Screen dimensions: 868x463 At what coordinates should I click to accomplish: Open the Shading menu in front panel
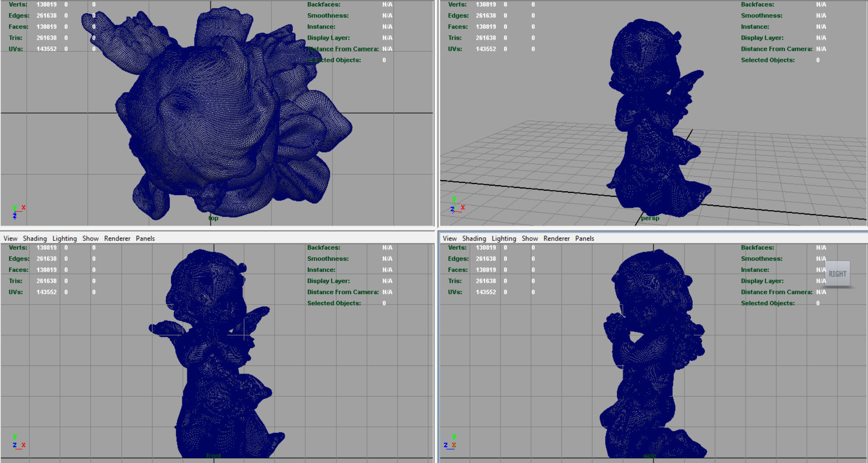click(35, 238)
